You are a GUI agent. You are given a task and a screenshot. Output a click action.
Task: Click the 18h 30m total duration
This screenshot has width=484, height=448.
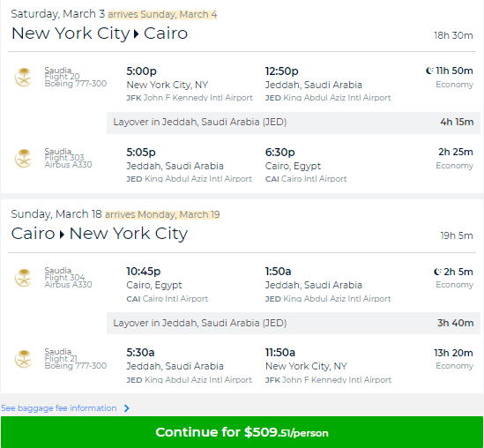[x=453, y=35]
